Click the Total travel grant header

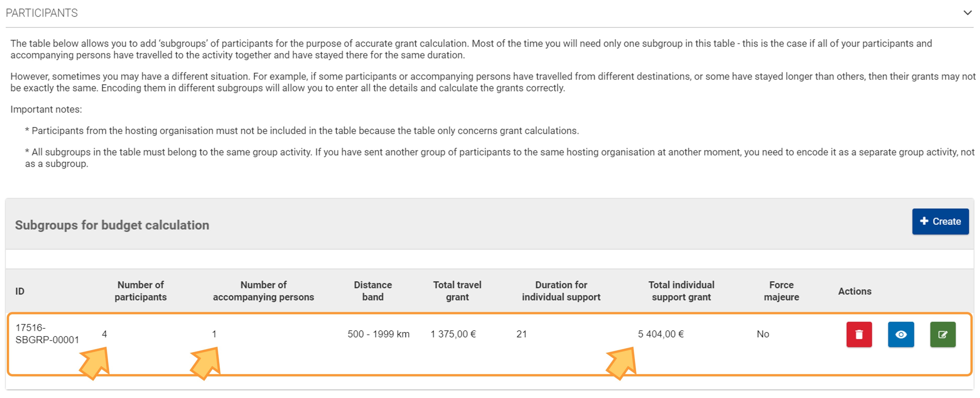[457, 291]
